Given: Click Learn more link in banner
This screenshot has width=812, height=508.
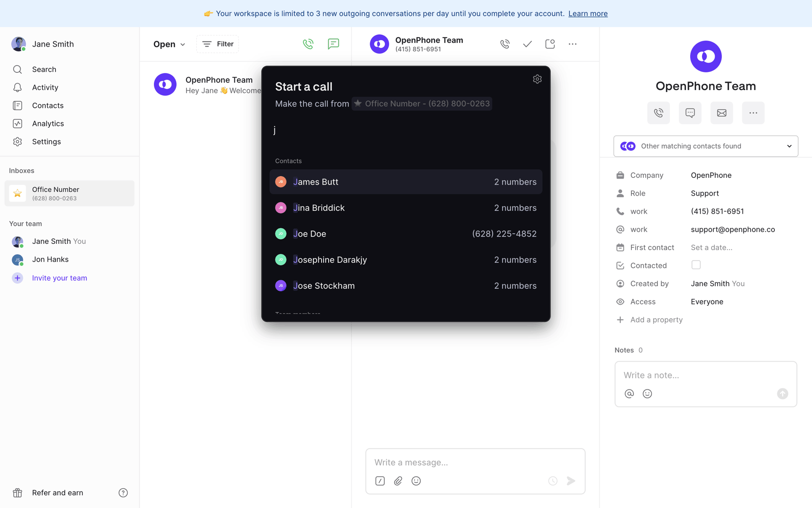Looking at the screenshot, I should [x=588, y=14].
